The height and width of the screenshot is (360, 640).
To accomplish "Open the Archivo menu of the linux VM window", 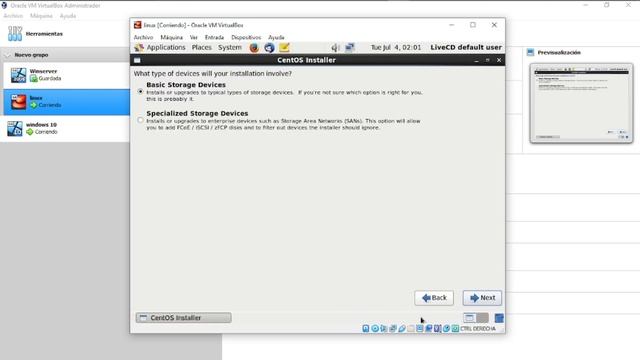I will pyautogui.click(x=143, y=37).
